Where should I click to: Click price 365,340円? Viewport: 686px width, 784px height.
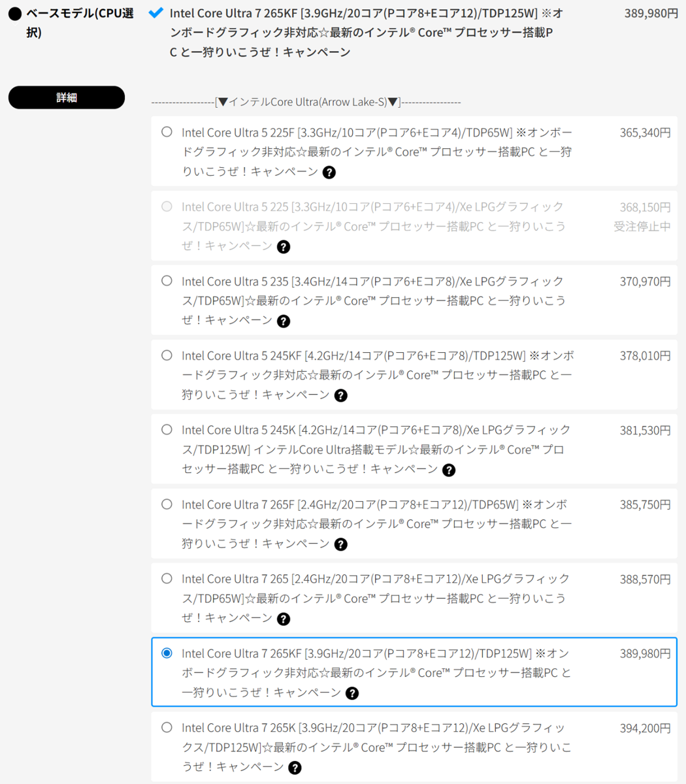point(645,133)
